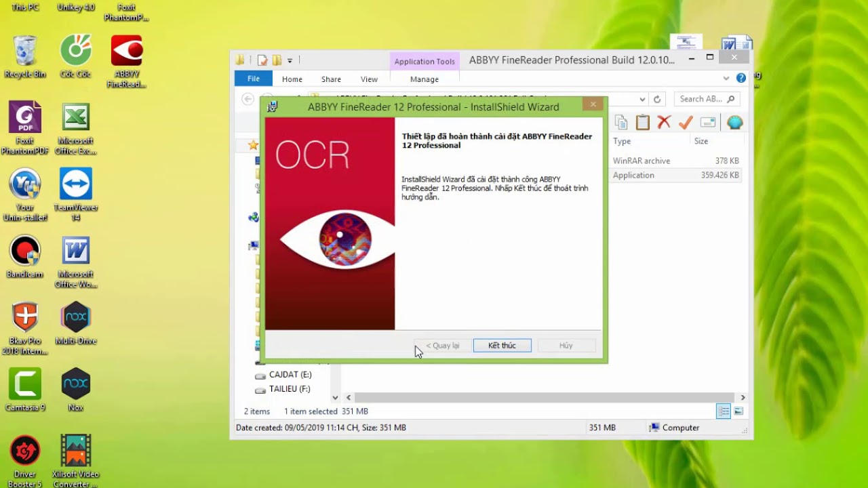Open Explorer help with the question mark icon
868x488 pixels.
tap(741, 79)
